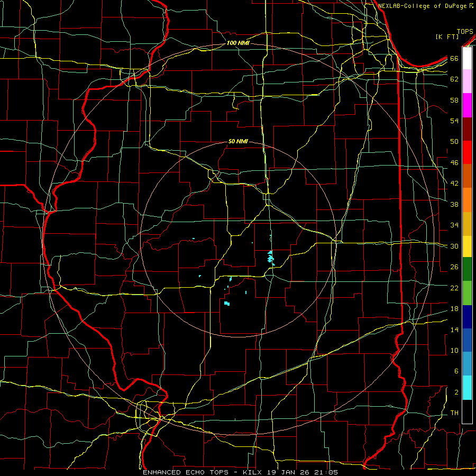Image resolution: width=476 pixels, height=476 pixels.
Task: Click the 100 NMI range ring label
Action: click(238, 43)
